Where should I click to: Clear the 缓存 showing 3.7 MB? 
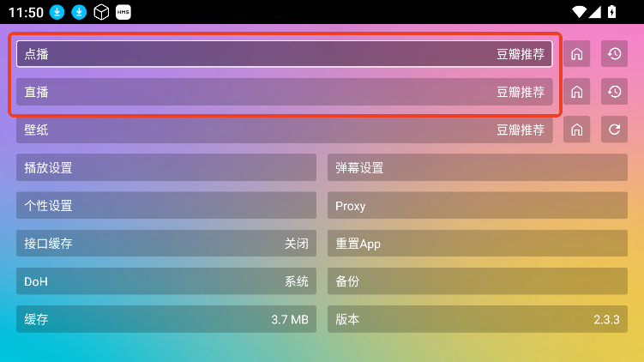coord(166,319)
